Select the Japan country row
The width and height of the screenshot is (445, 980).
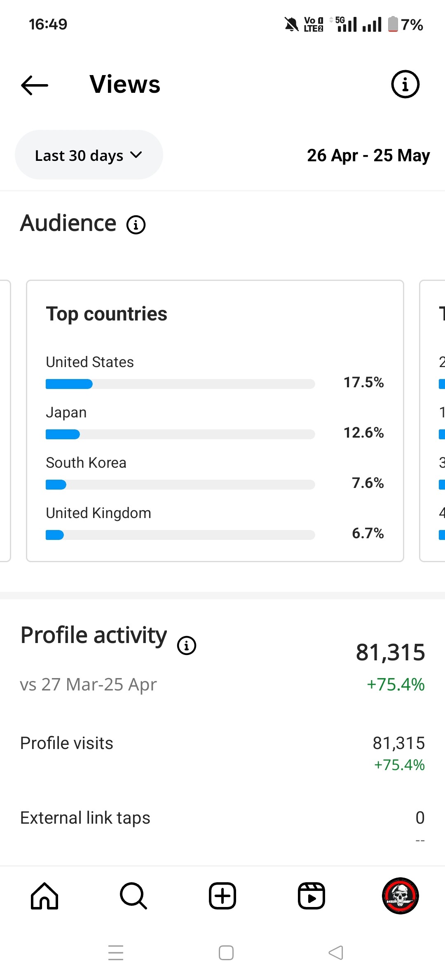(x=215, y=423)
